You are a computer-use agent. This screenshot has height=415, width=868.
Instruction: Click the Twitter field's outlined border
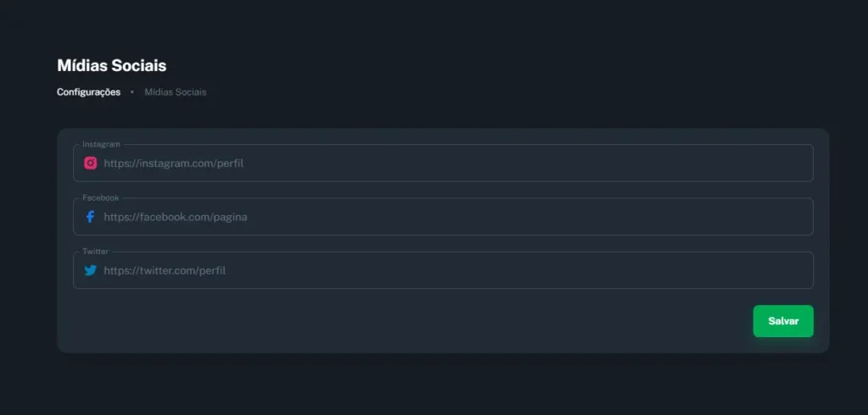(442, 288)
